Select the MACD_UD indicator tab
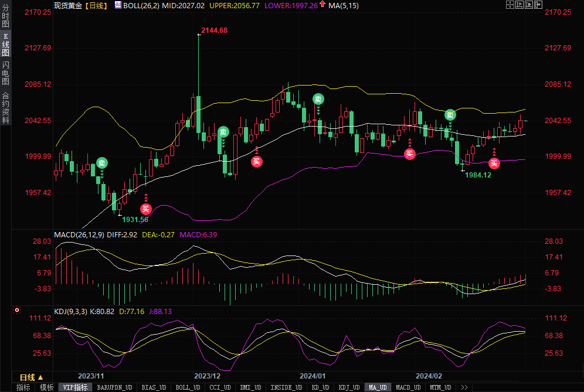This screenshot has width=584, height=392. point(408,387)
